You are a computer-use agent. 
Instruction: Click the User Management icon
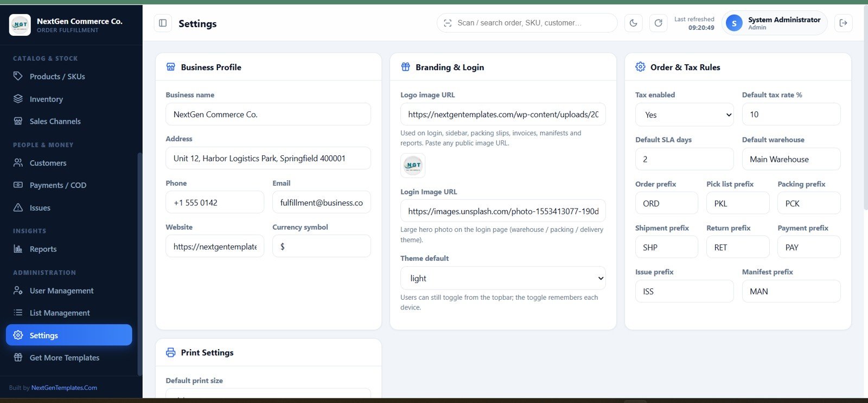18,291
